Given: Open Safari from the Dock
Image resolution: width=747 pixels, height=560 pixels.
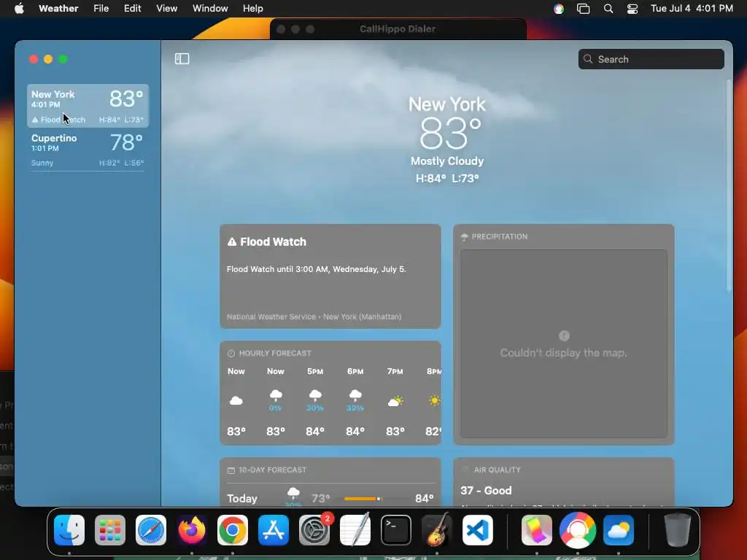Looking at the screenshot, I should point(151,530).
